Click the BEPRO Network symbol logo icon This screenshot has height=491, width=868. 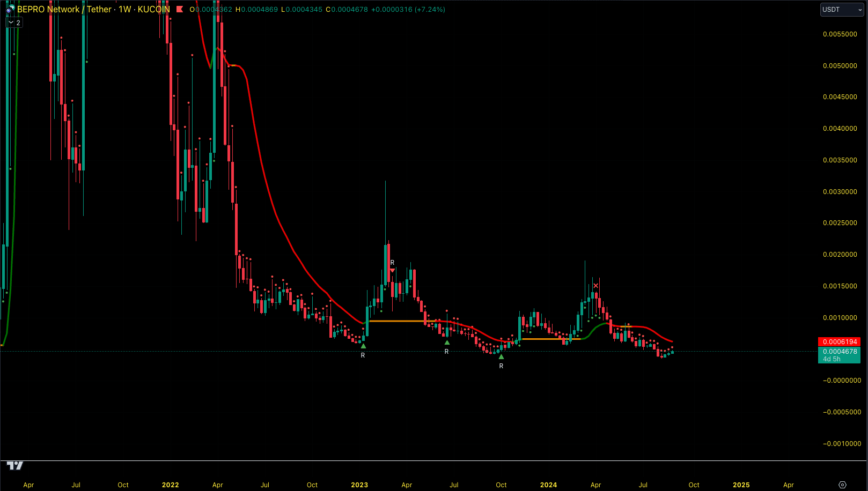[x=10, y=9]
